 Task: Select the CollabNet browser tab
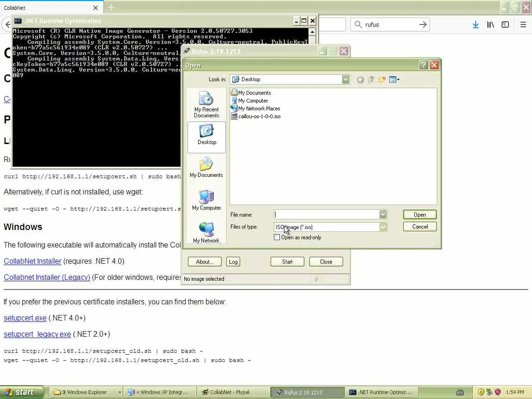(52, 7)
